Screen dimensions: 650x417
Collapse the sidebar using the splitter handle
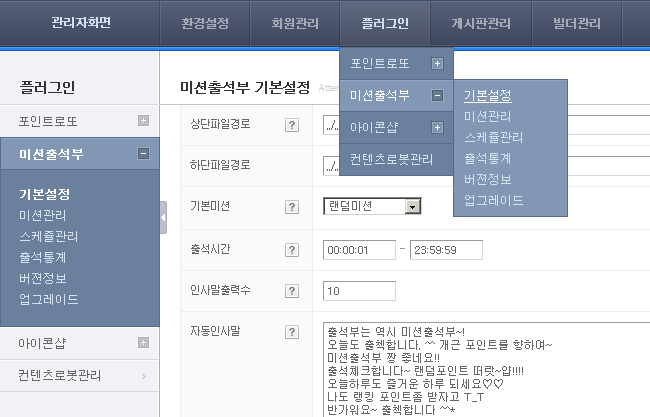(x=163, y=216)
